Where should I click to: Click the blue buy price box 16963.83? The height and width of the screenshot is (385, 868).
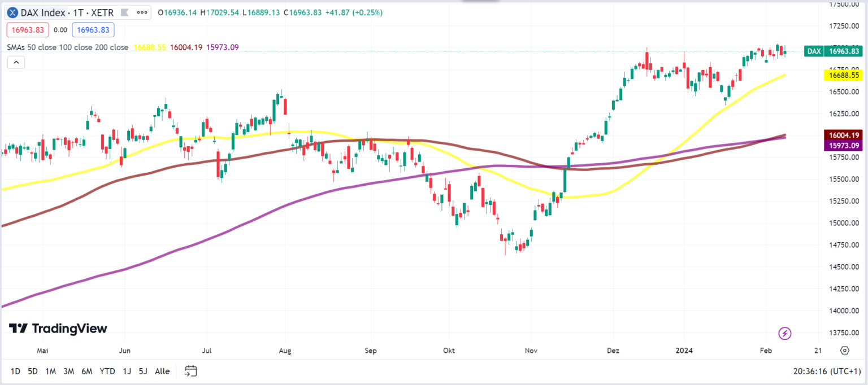tap(94, 30)
